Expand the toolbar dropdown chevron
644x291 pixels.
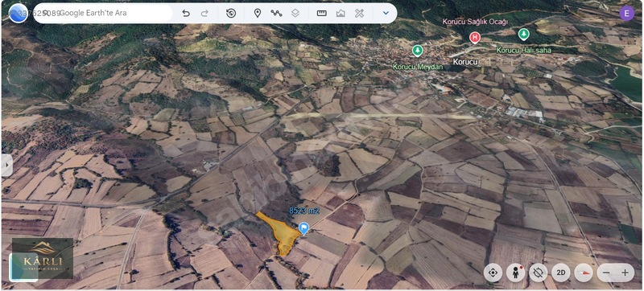pos(386,13)
